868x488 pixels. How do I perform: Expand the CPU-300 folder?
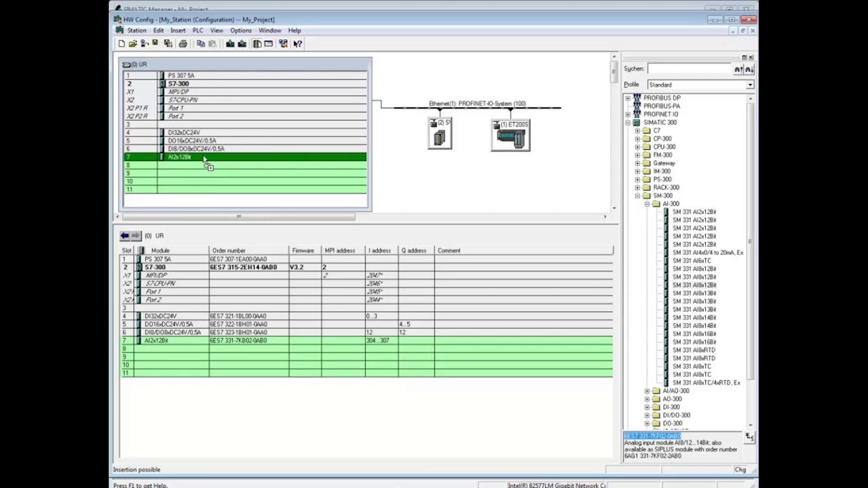[x=637, y=147]
